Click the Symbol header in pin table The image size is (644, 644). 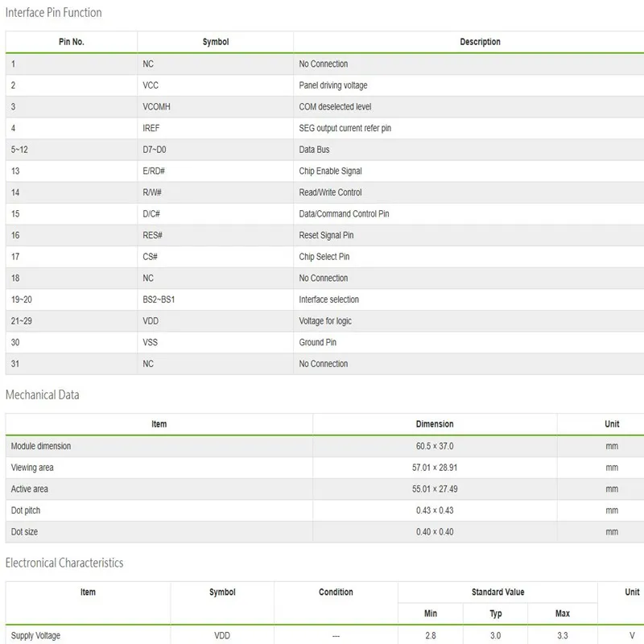(x=215, y=42)
